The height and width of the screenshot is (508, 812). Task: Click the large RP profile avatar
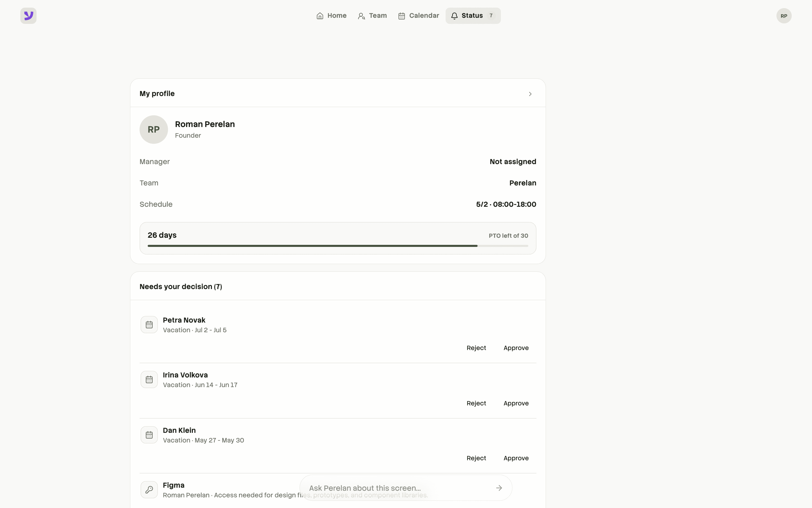(x=154, y=130)
